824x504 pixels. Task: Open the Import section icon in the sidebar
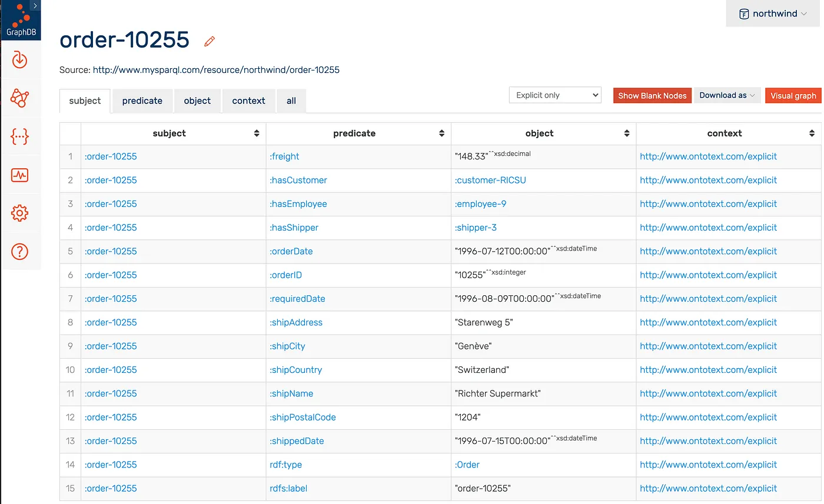pyautogui.click(x=20, y=59)
